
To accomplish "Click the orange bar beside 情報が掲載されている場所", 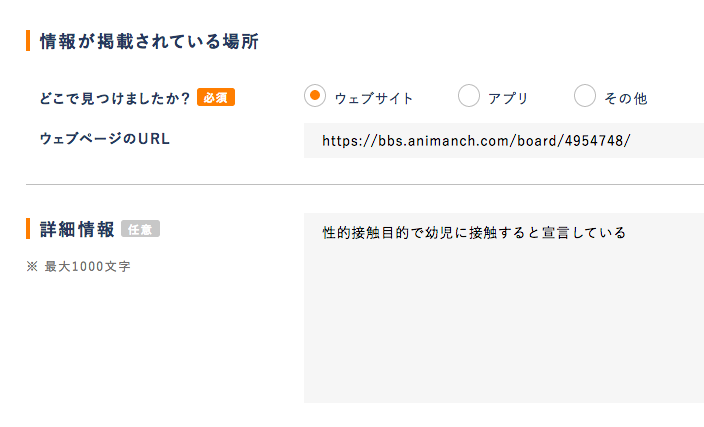I will [28, 41].
